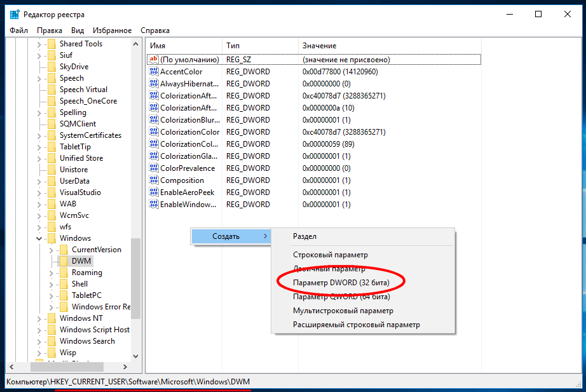Click the DWORD icon next to Composition

click(x=154, y=180)
